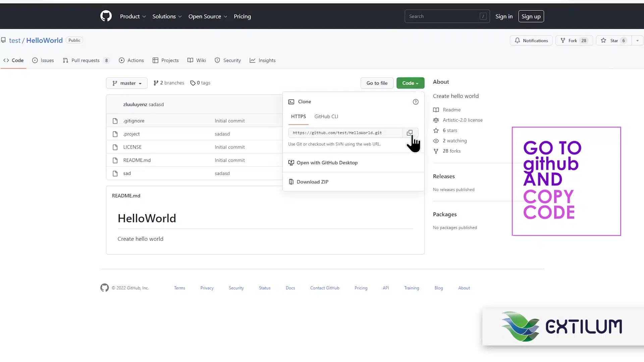Open the Insights tab
Image resolution: width=644 pixels, height=362 pixels.
tap(263, 60)
